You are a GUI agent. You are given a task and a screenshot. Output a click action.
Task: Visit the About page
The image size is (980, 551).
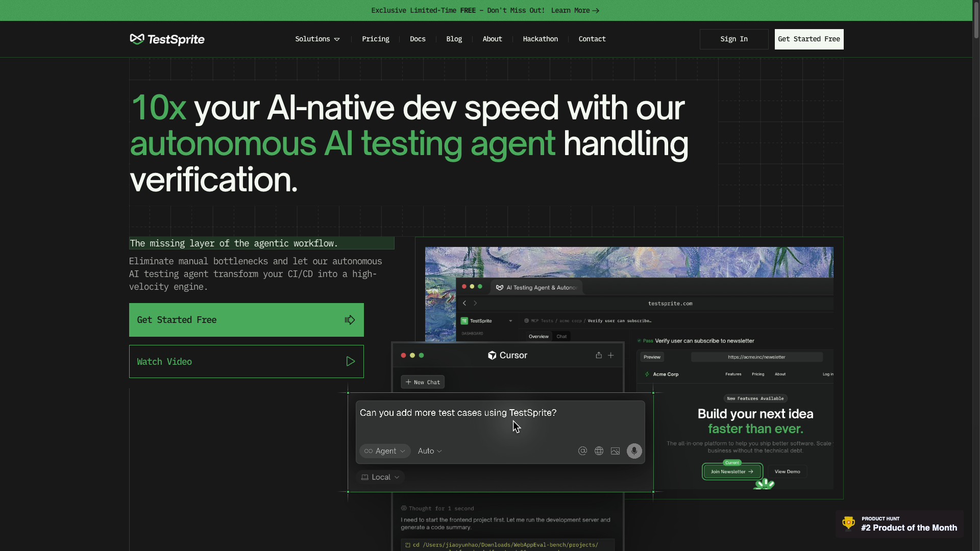click(x=492, y=39)
